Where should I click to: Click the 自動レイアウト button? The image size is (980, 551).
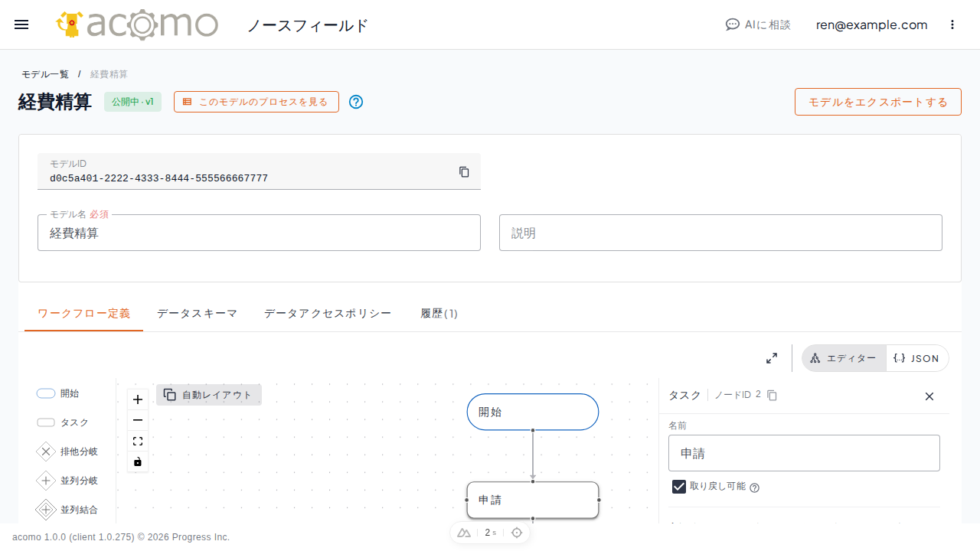pyautogui.click(x=209, y=395)
